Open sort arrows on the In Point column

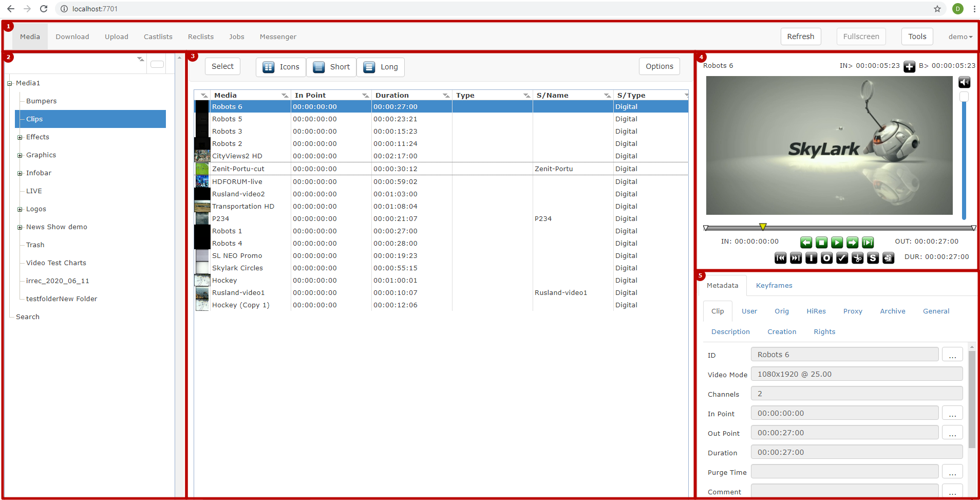tap(366, 96)
